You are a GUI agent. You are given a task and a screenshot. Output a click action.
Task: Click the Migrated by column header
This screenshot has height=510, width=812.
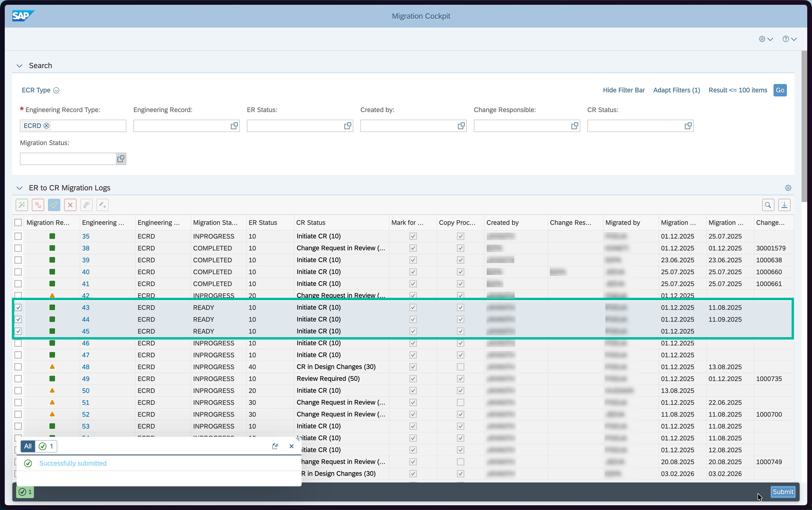click(631, 223)
